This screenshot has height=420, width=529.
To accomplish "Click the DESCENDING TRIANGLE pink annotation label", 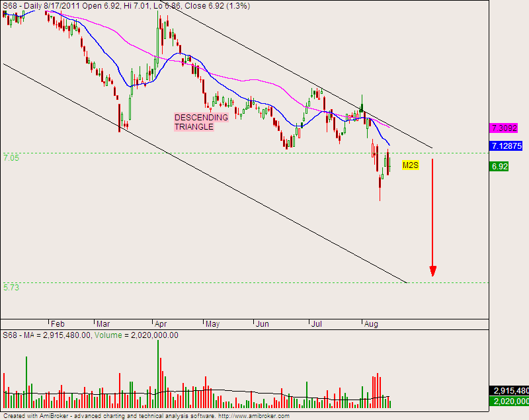I will 201,122.
